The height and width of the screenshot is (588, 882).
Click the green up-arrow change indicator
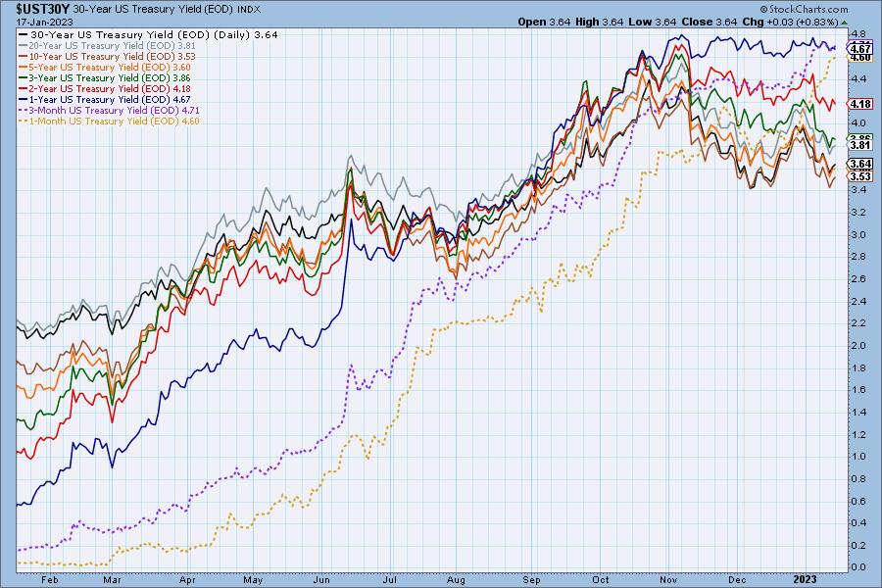[x=844, y=23]
